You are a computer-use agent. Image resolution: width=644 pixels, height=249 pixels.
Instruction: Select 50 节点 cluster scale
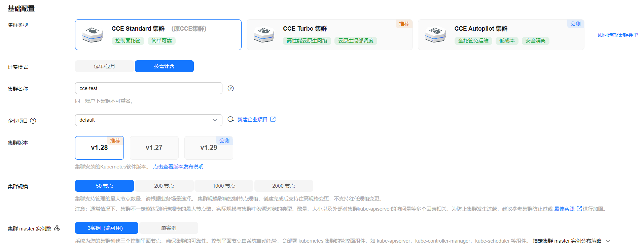pyautogui.click(x=104, y=186)
